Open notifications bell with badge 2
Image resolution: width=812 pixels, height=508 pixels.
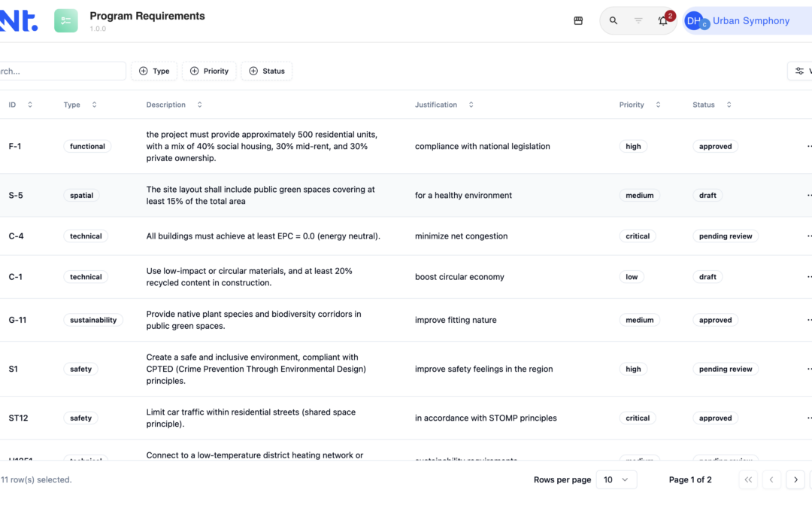pos(663,21)
